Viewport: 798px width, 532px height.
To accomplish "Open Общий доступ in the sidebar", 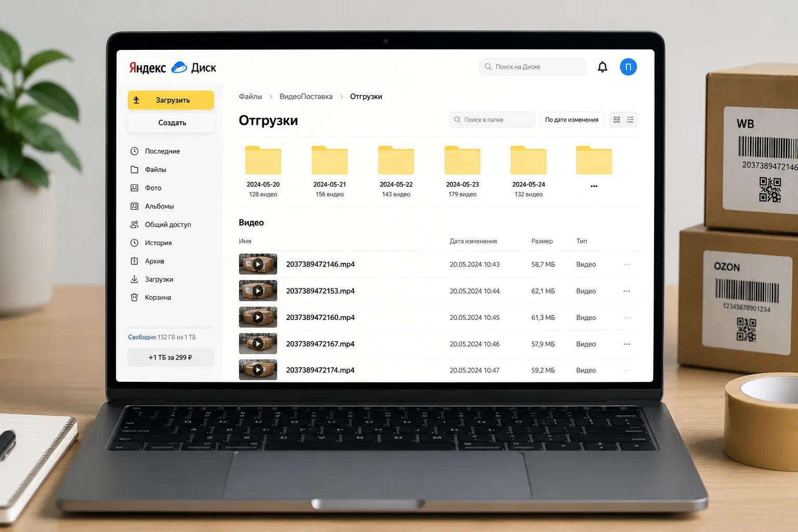I will click(168, 224).
